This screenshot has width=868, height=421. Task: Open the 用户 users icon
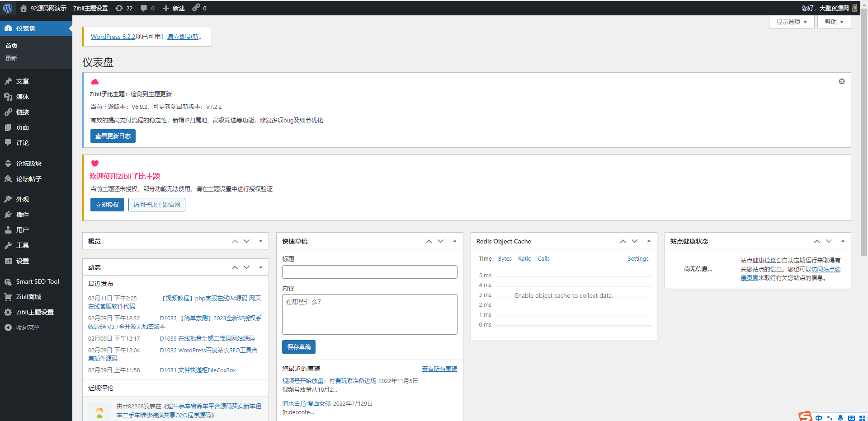tap(8, 230)
